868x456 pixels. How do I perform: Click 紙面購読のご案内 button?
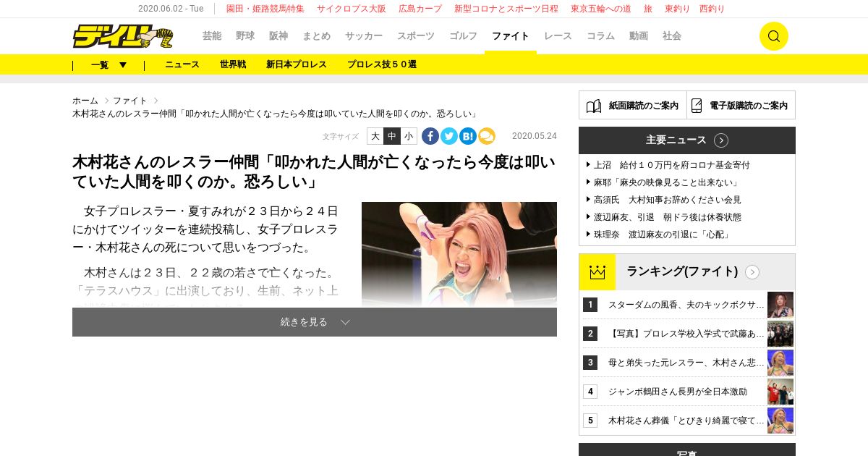pos(633,105)
